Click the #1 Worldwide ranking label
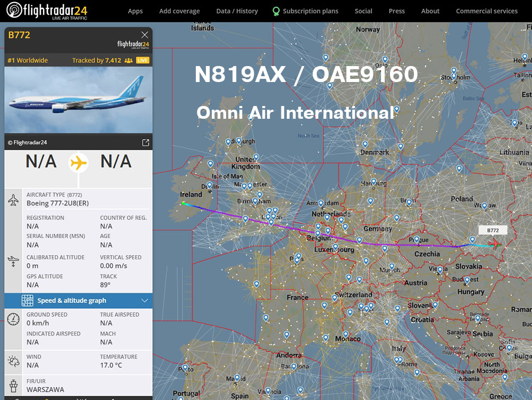This screenshot has height=400, width=532. pos(28,60)
